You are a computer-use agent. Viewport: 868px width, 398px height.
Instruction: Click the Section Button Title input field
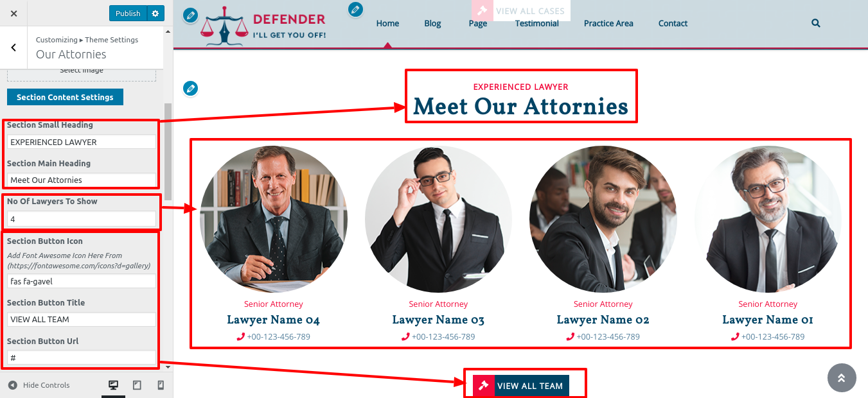(x=82, y=319)
